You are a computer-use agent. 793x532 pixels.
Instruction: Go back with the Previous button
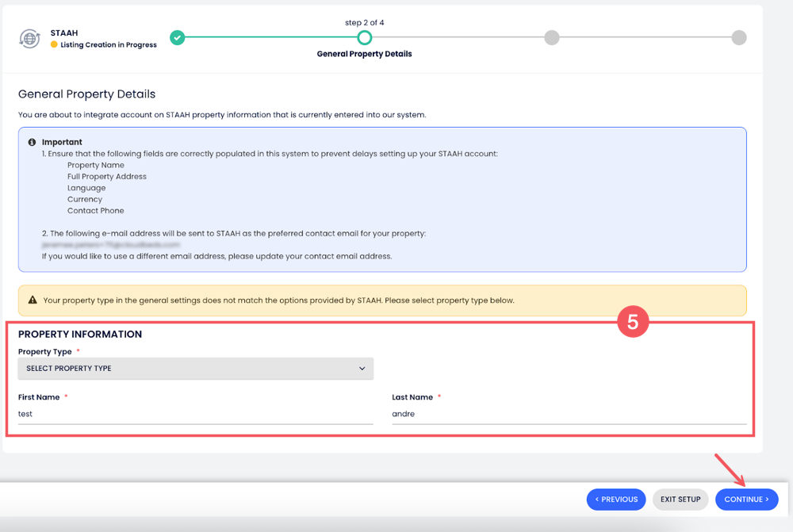[x=616, y=499]
